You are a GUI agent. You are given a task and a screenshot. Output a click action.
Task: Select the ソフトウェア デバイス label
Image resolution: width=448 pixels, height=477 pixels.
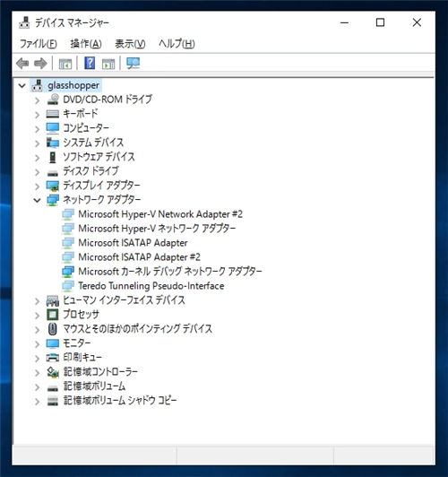point(99,157)
